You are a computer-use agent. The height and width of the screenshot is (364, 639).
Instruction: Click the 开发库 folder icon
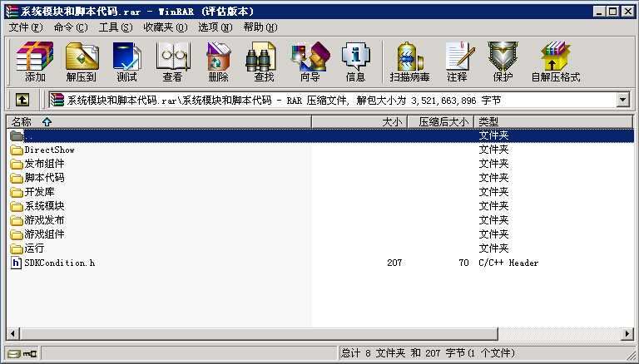[17, 192]
